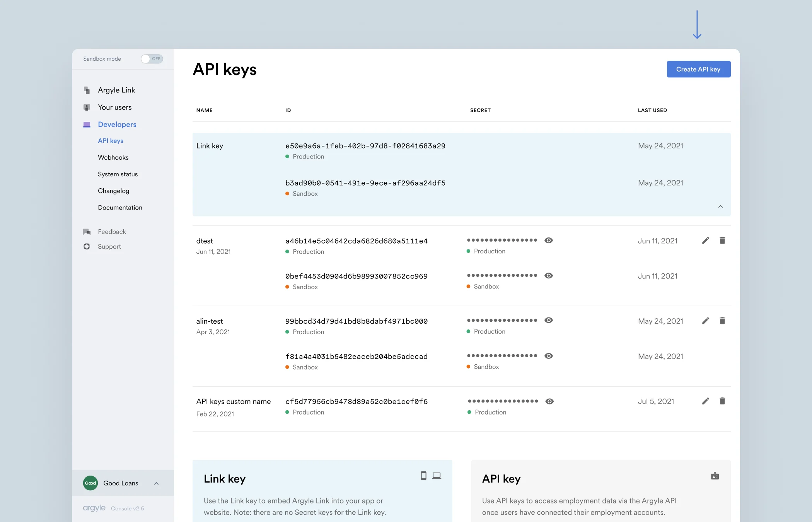Screen dimensions: 812x522
Task: Select custom name key ID cf5d7795
Action: click(356, 401)
